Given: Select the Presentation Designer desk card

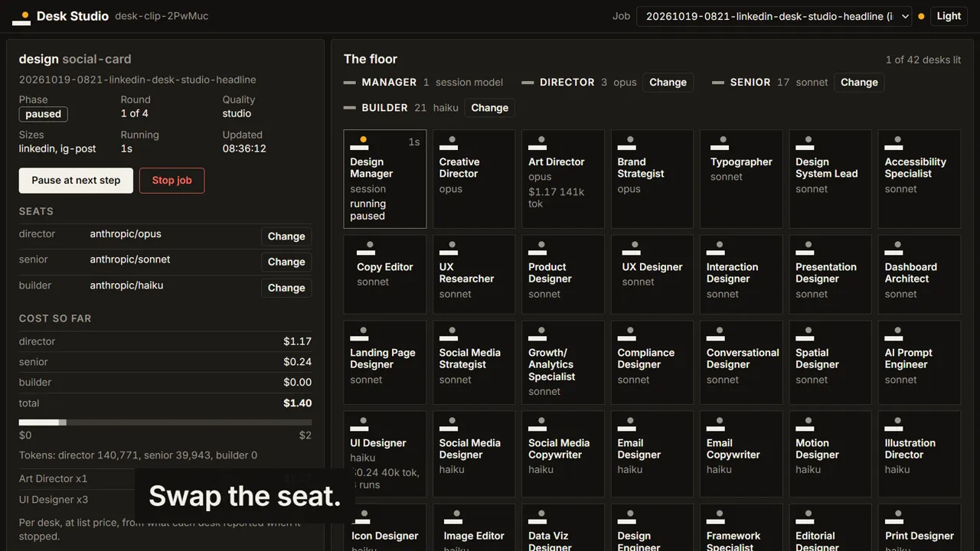Looking at the screenshot, I should (x=831, y=275).
